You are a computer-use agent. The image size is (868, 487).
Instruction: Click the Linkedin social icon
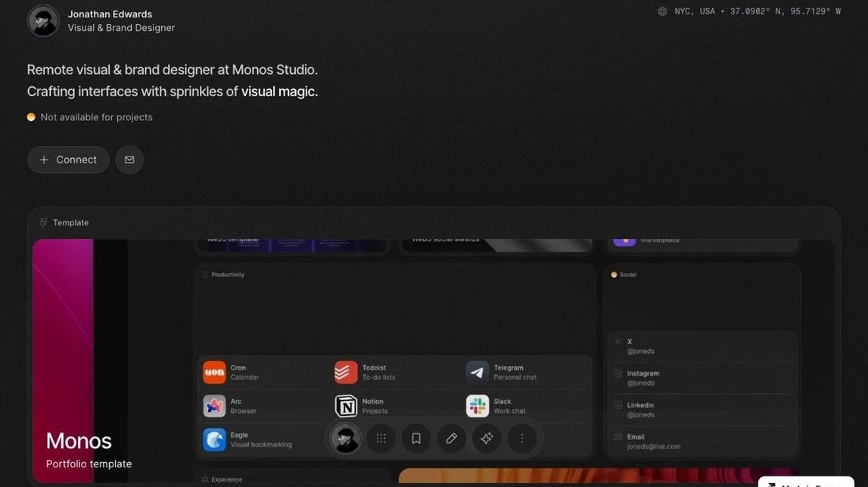(618, 405)
